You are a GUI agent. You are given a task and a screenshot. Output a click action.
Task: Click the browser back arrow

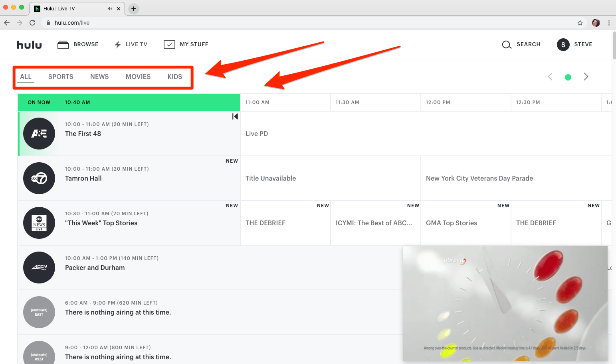tap(7, 23)
